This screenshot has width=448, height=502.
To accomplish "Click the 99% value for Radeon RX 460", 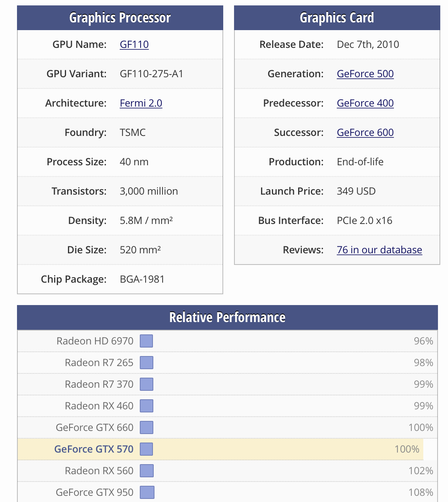I will (424, 406).
